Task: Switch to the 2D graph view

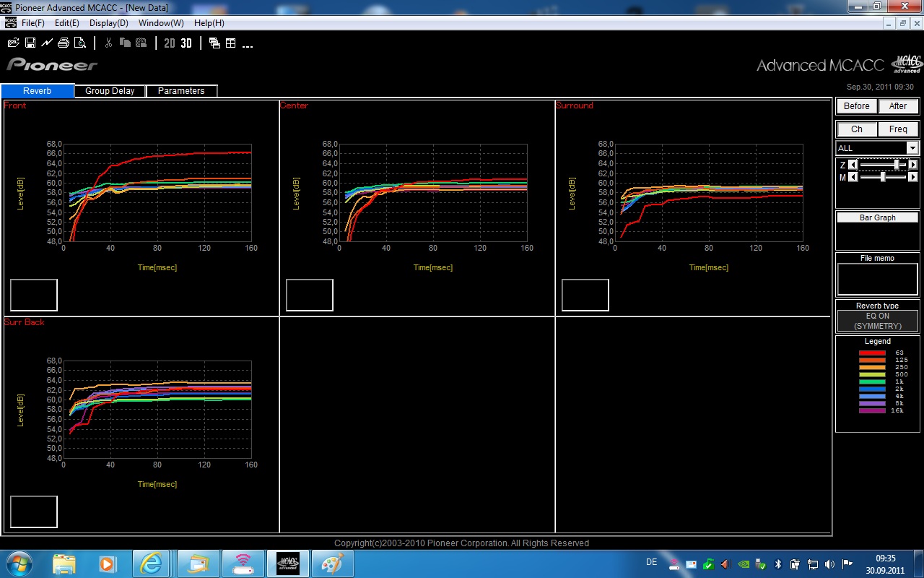Action: click(x=170, y=43)
